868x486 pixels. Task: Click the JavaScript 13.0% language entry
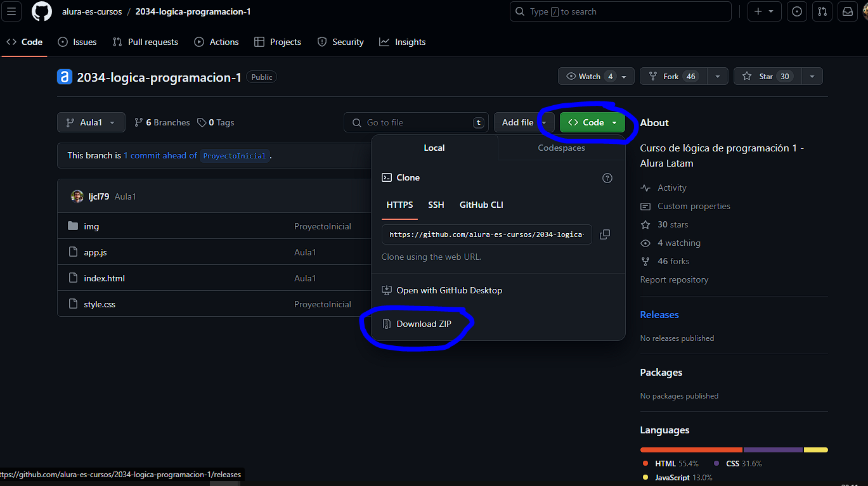pos(677,477)
